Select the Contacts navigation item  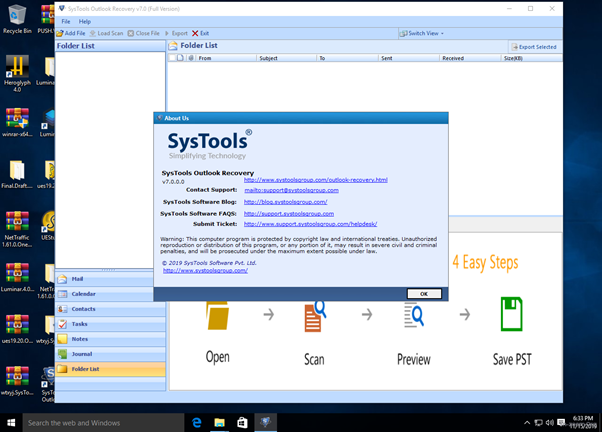(110, 309)
